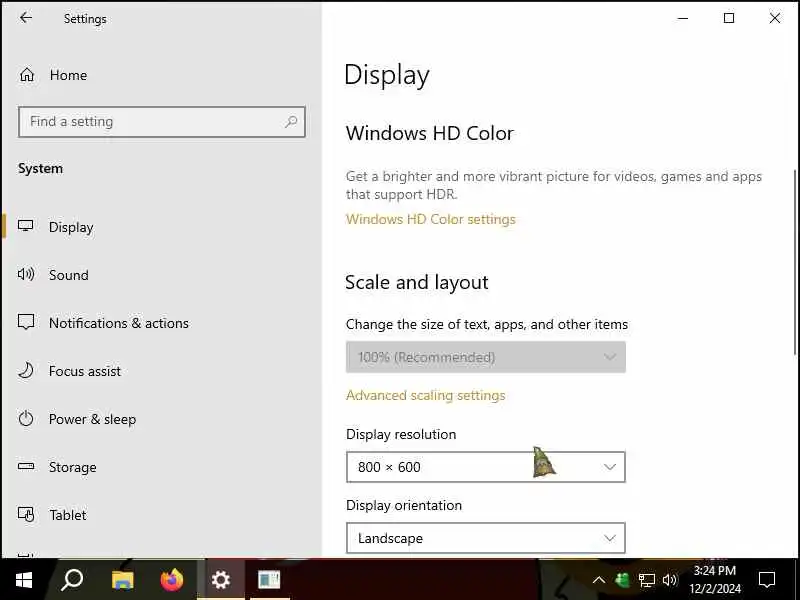Click the Notifications speech bubble icon

click(26, 322)
